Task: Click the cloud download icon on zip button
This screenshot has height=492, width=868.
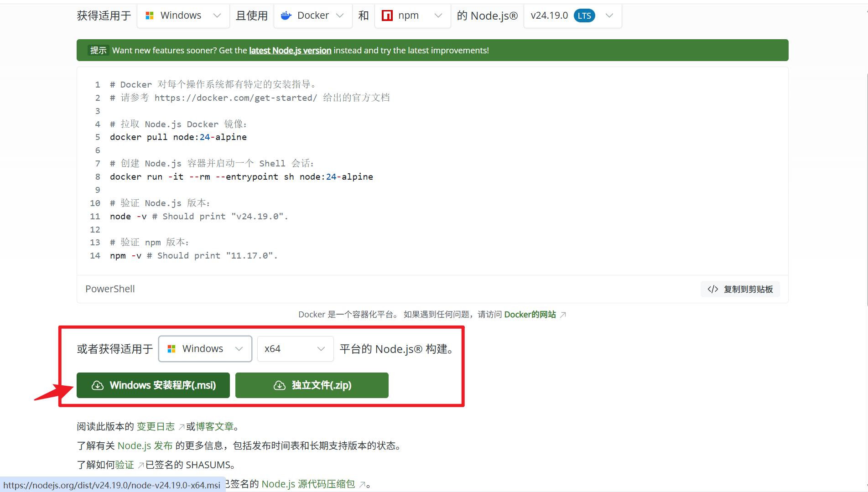Action: [280, 386]
